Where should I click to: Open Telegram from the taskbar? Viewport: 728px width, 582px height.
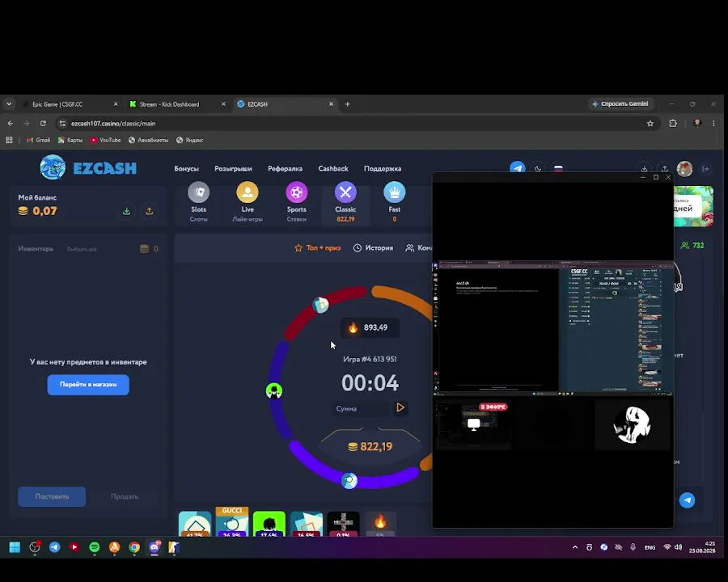tap(55, 547)
